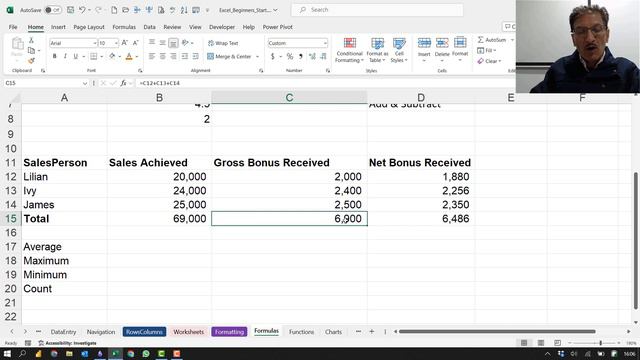Open the Page Layout ribbon tab
The height and width of the screenshot is (360, 640).
coord(89,27)
